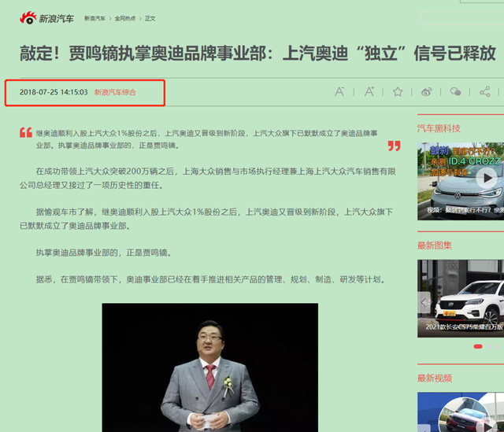Open the thumbnail under 最新视频
504x432 pixels.
click(461, 412)
